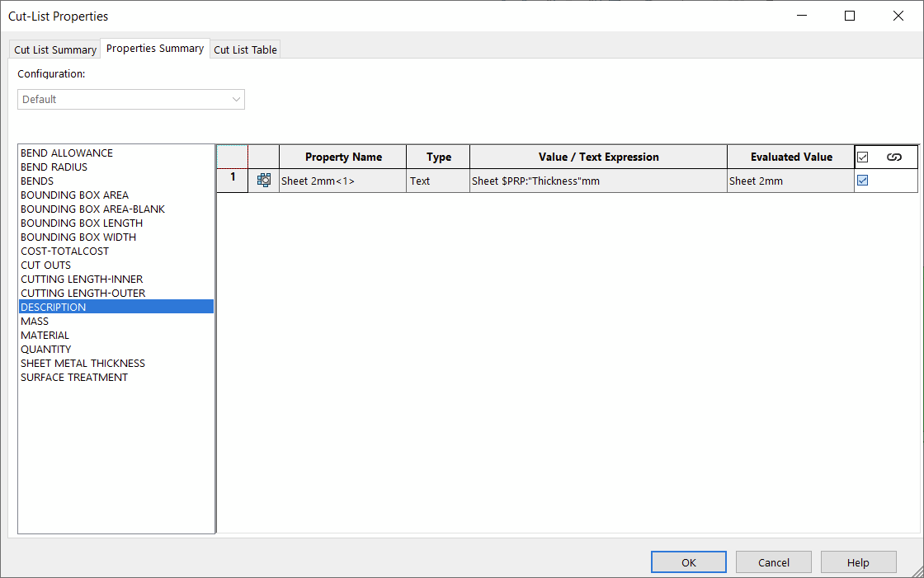Image resolution: width=924 pixels, height=578 pixels.
Task: Switch to the Cut List Summary tab
Action: pos(55,49)
